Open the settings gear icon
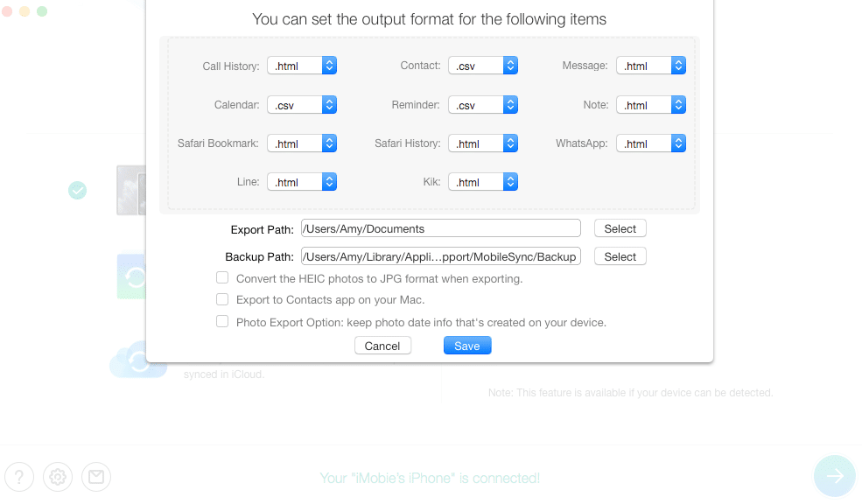The image size is (862, 504). click(58, 477)
